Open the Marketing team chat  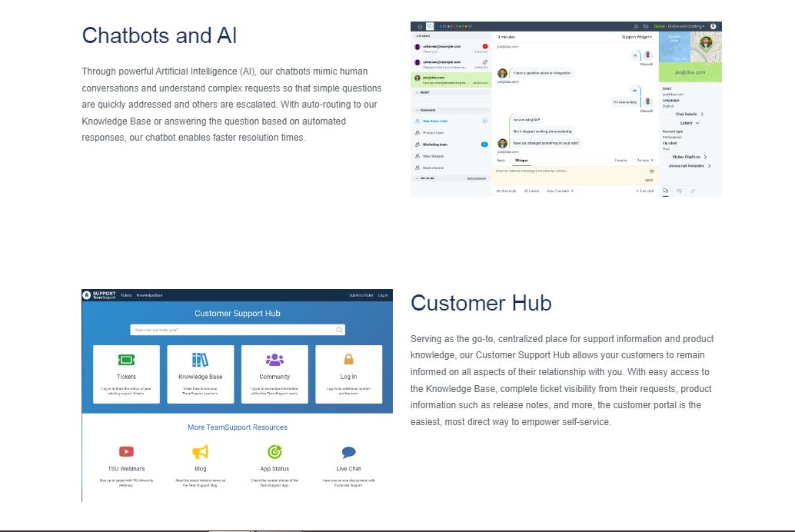tap(435, 145)
